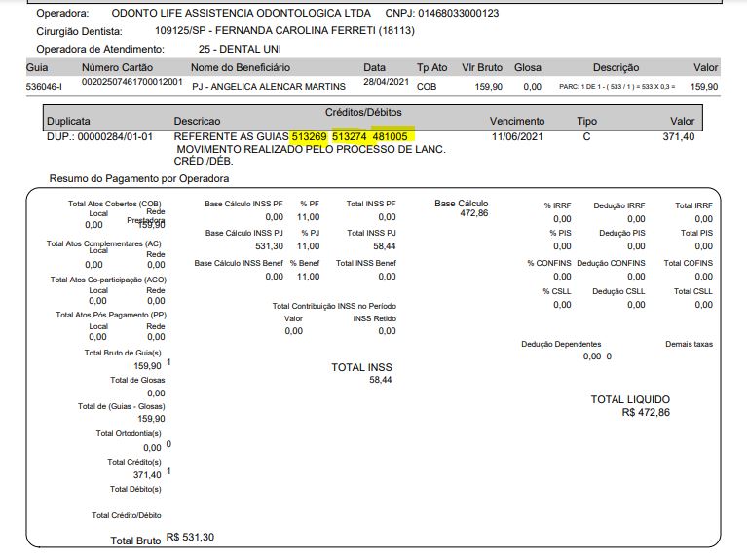Select Total INSS PJ value 58,44

click(385, 246)
